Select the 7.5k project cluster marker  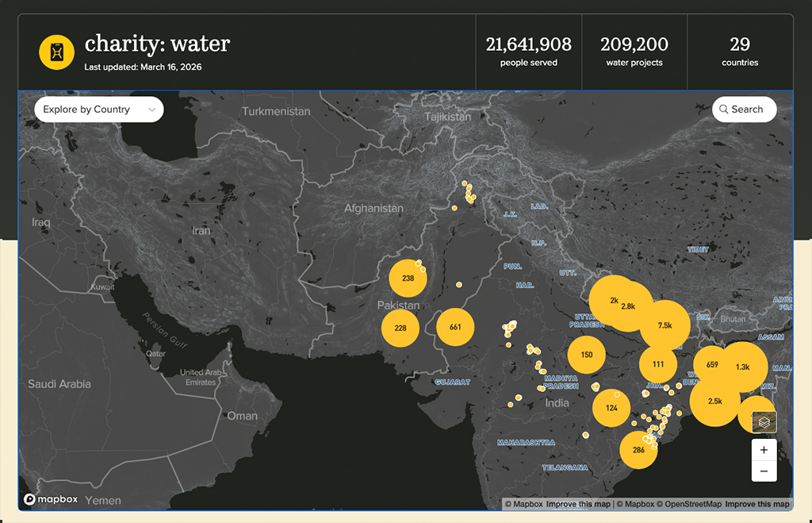[x=665, y=325]
